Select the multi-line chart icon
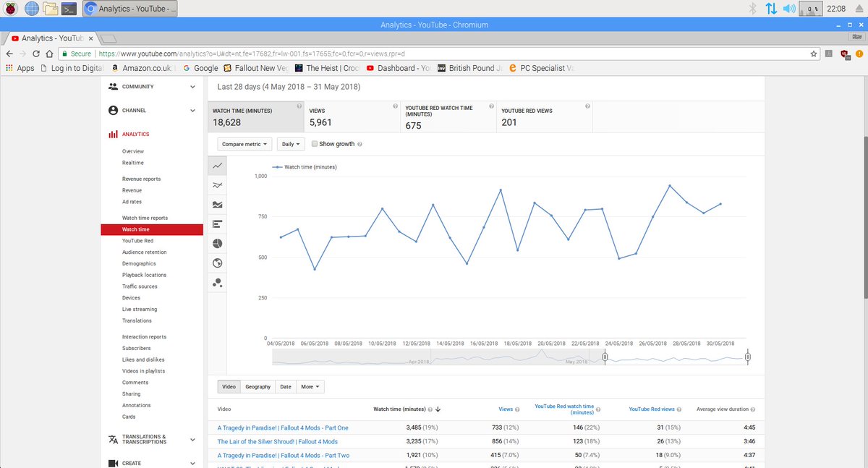 [217, 186]
